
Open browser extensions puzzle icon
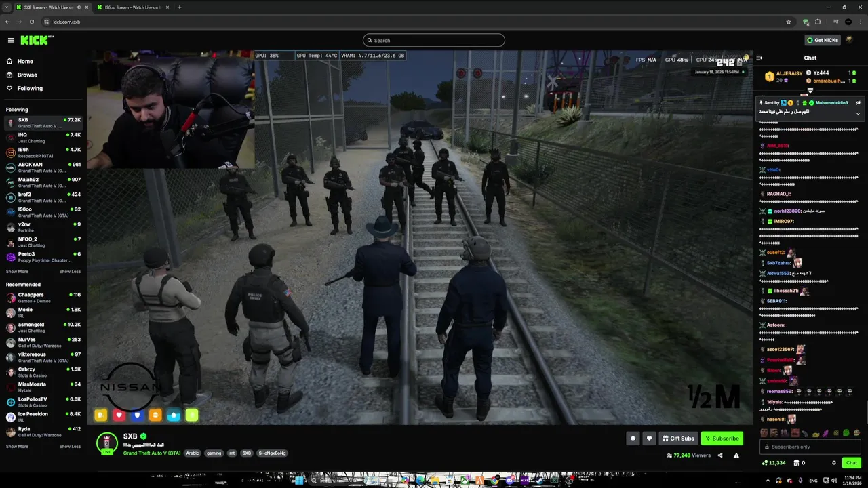tap(818, 22)
